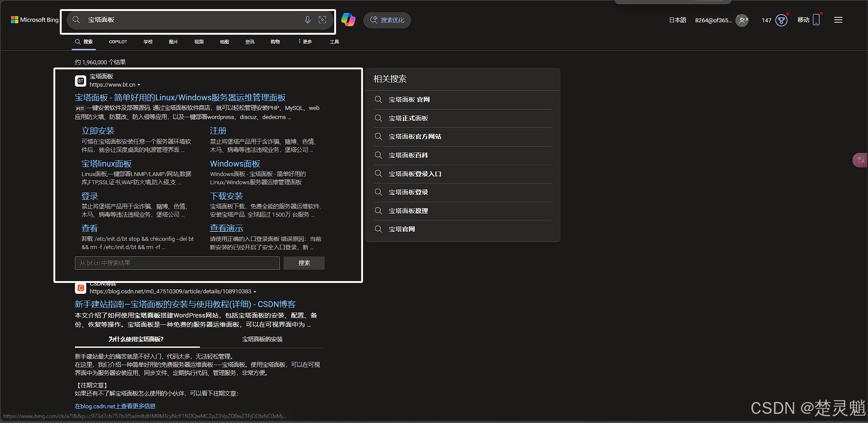868x423 pixels.
Task: Open 在blog.csdn.net上查看更多信息 link
Action: 115,406
